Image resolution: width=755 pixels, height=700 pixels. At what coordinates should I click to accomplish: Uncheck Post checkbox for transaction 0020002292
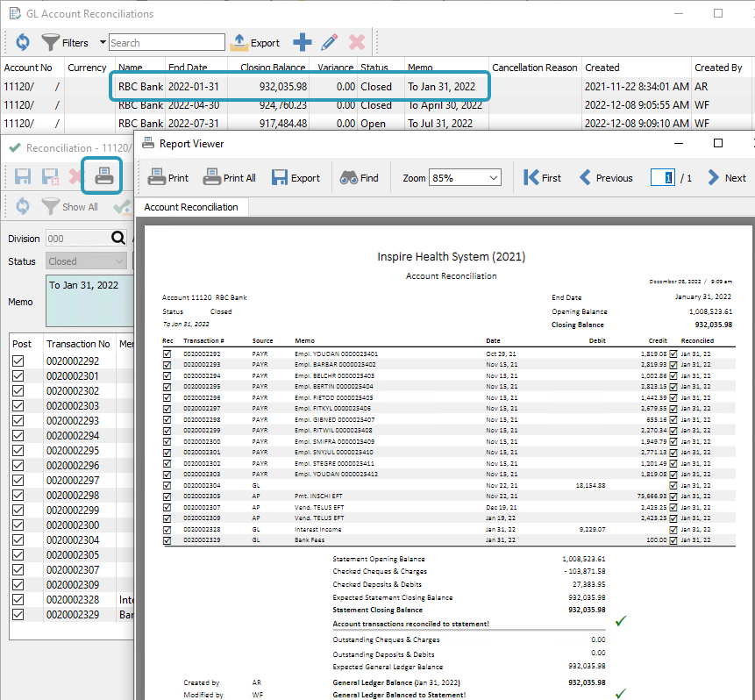[x=18, y=361]
